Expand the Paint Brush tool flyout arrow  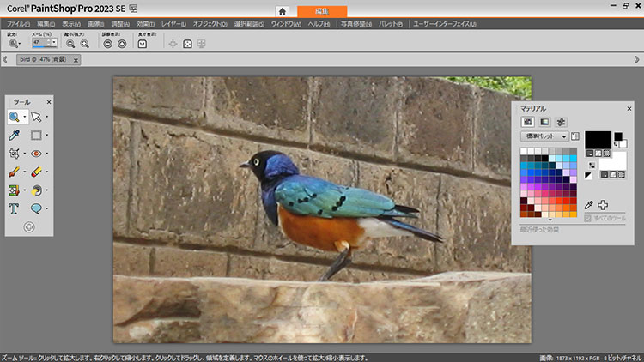click(x=25, y=172)
